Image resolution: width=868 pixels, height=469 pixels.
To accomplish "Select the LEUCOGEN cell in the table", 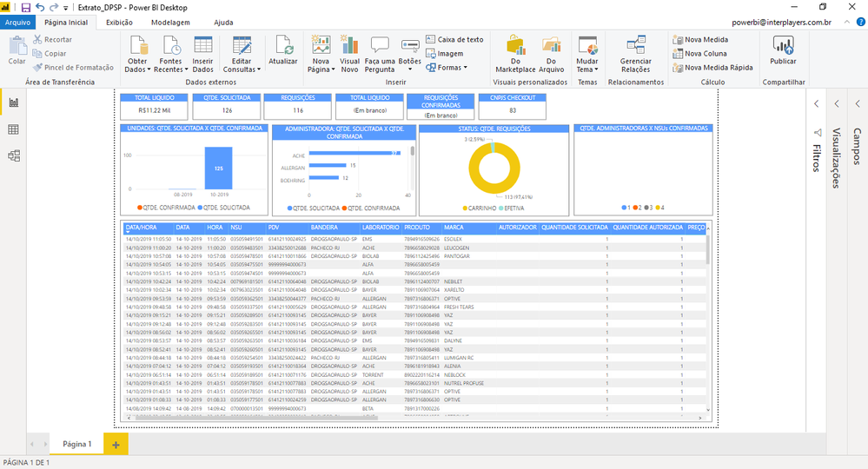I will [457, 248].
